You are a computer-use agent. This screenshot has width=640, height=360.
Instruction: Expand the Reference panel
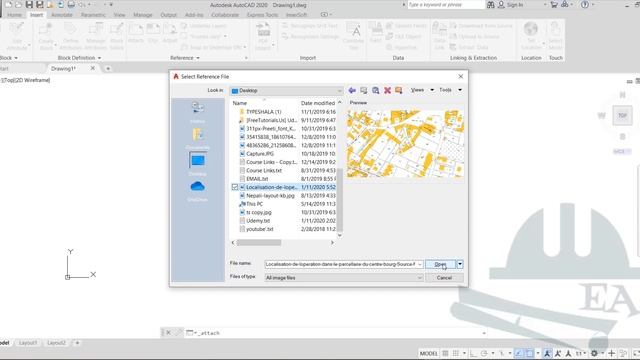(185, 58)
